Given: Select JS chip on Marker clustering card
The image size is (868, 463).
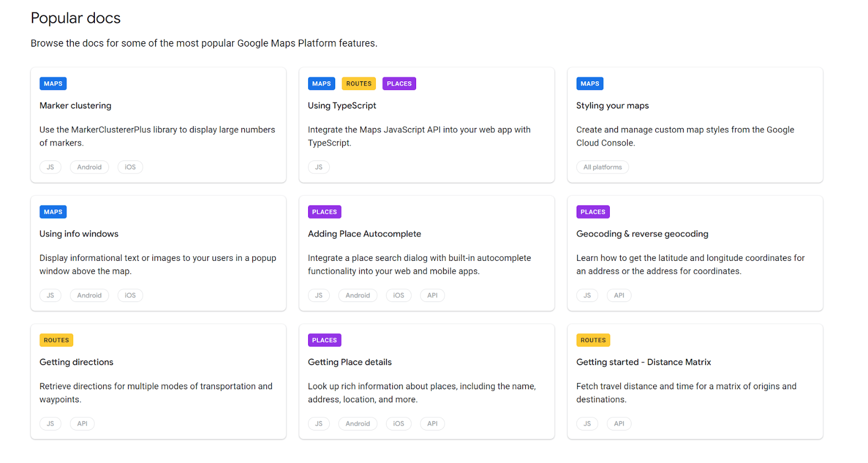Looking at the screenshot, I should click(x=50, y=167).
